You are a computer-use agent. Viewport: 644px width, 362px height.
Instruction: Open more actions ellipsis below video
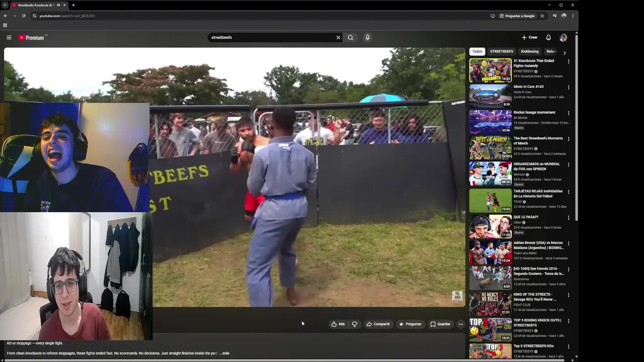460,324
